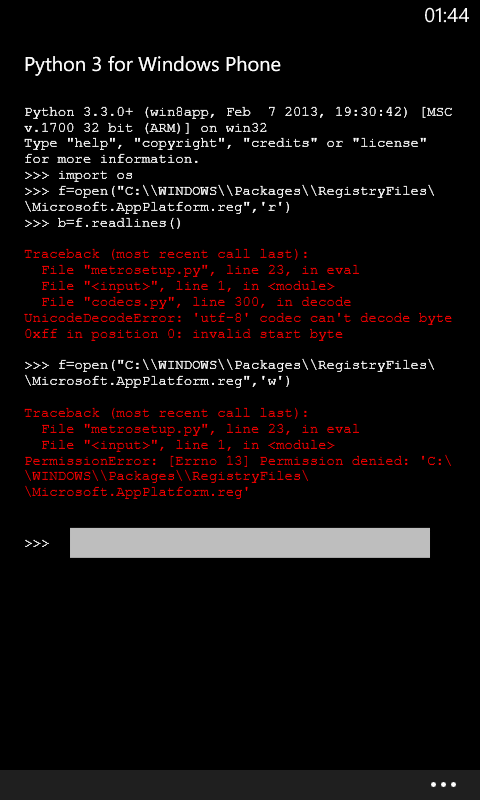Image resolution: width=480 pixels, height=800 pixels.
Task: Tap the codecs.py line 300 traceback entry
Action: coord(196,302)
